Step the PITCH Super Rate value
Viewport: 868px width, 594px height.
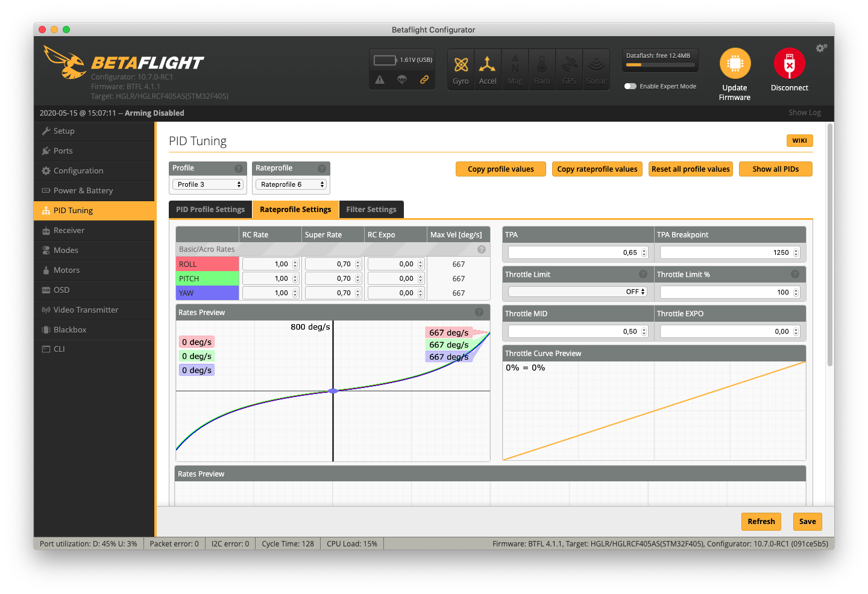357,278
